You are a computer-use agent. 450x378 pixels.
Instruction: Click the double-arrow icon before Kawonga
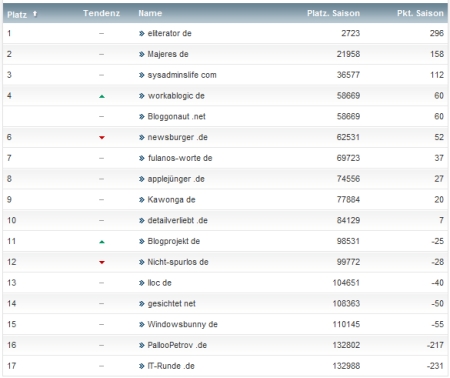click(142, 200)
